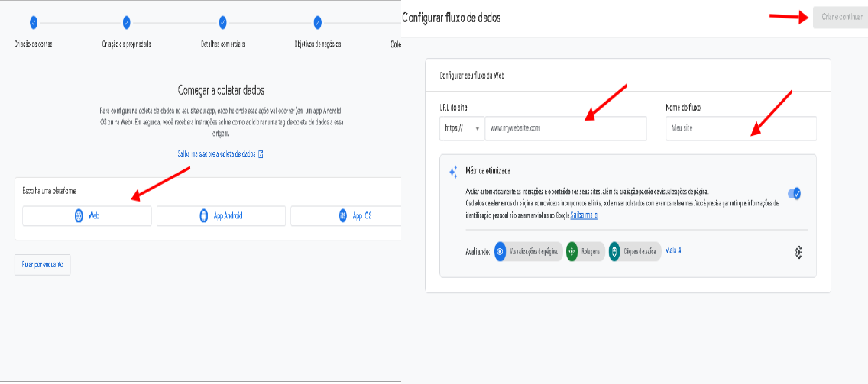Click the URL do site input field
This screenshot has height=384, width=868.
(x=565, y=127)
